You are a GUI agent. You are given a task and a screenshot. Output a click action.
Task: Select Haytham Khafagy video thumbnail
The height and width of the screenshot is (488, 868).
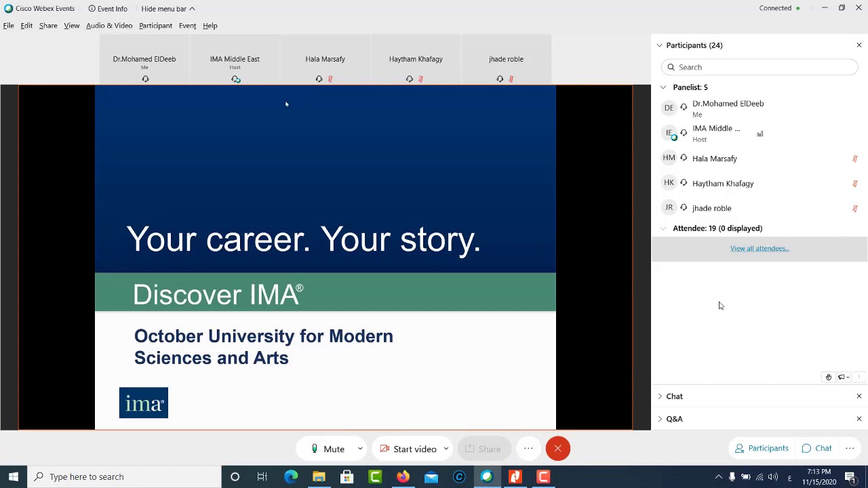click(416, 60)
